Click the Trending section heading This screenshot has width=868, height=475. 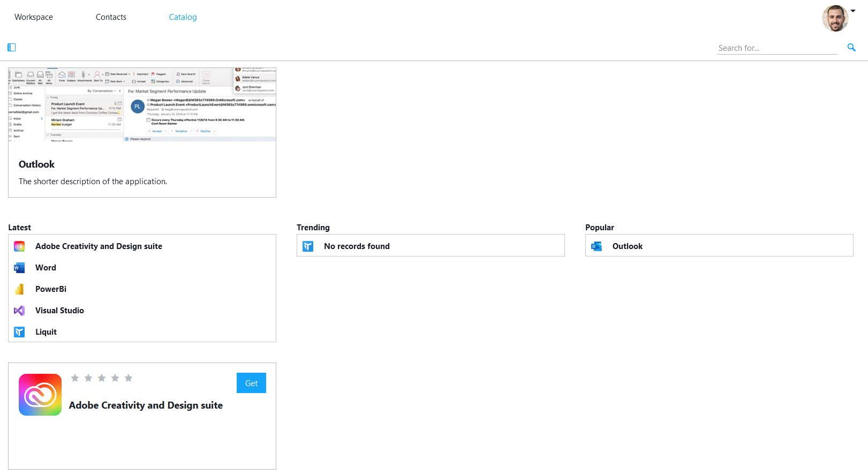tap(313, 228)
